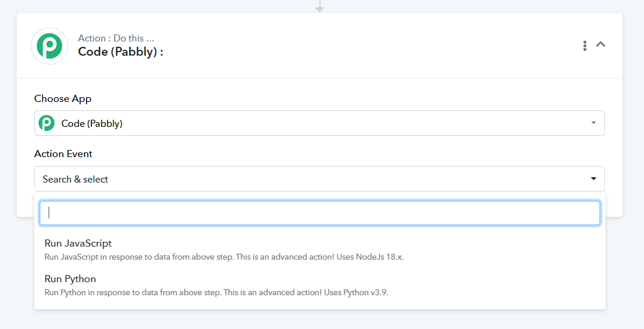
Task: Select the Code (Pabbly) app field
Action: pos(319,123)
